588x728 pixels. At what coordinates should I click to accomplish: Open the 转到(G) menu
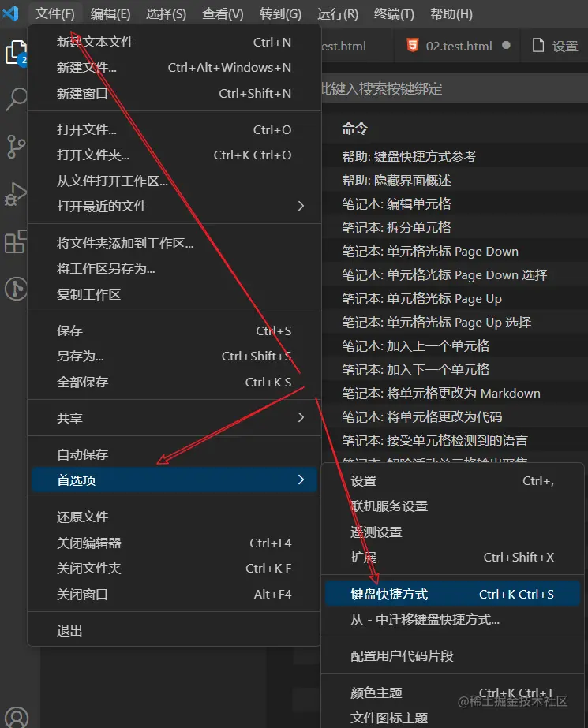click(280, 14)
